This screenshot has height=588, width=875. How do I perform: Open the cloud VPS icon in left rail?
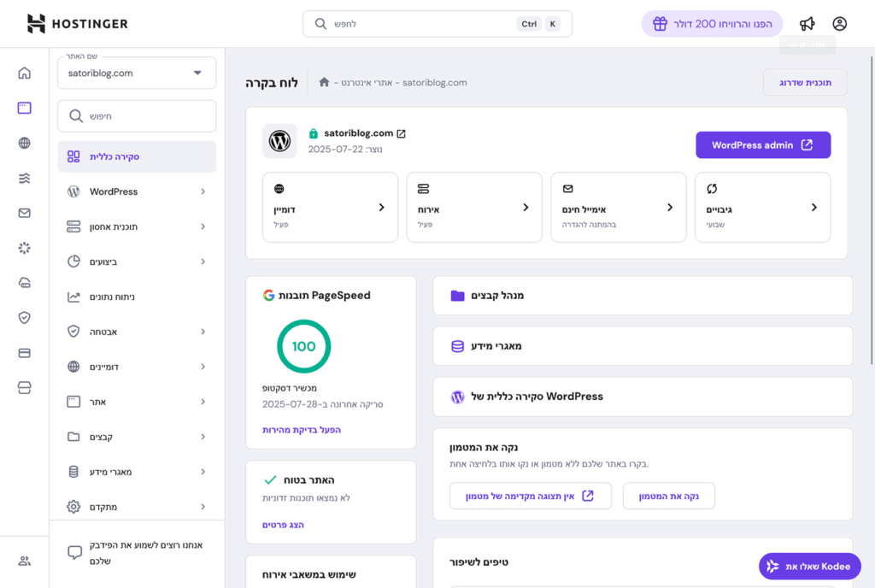coord(24,283)
